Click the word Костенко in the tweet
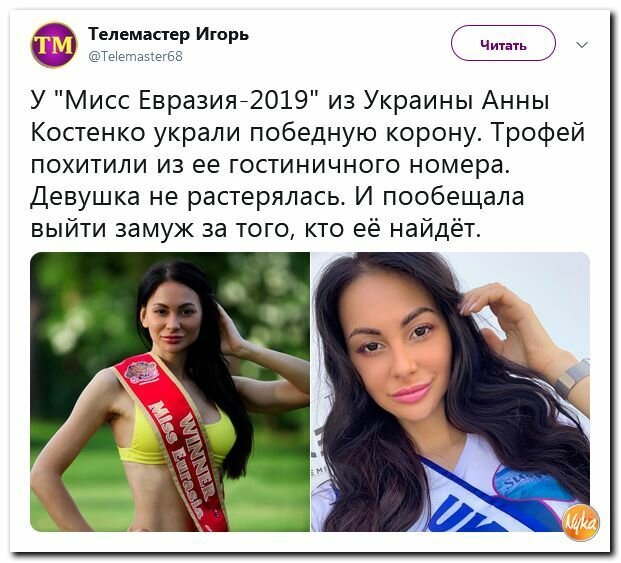This screenshot has width=621, height=563. coord(88,132)
